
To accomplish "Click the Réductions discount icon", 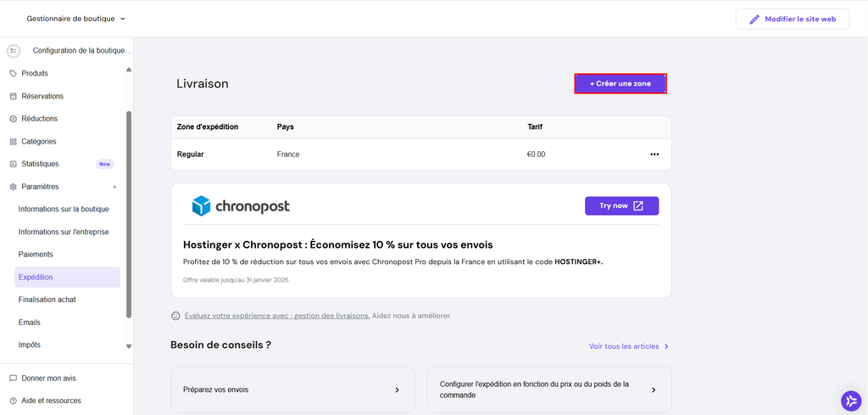I will coord(13,119).
